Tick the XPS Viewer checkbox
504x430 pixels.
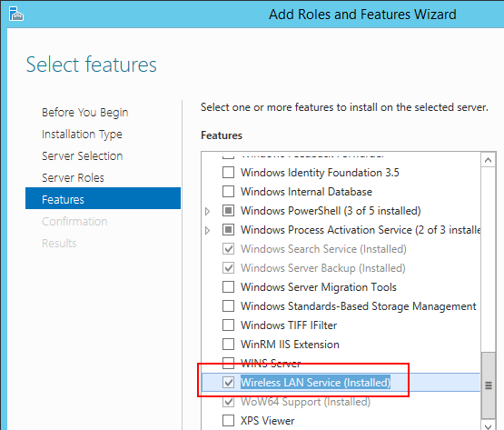[228, 421]
